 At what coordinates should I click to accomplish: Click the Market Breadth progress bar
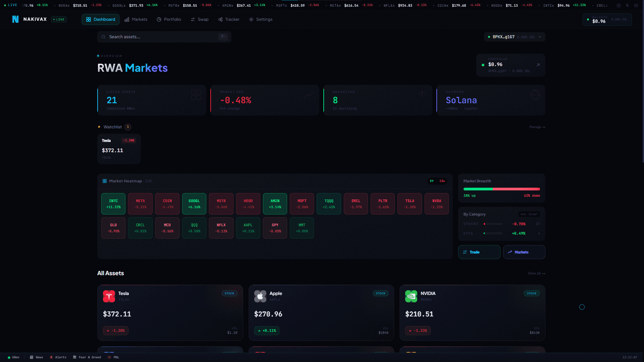coord(502,189)
